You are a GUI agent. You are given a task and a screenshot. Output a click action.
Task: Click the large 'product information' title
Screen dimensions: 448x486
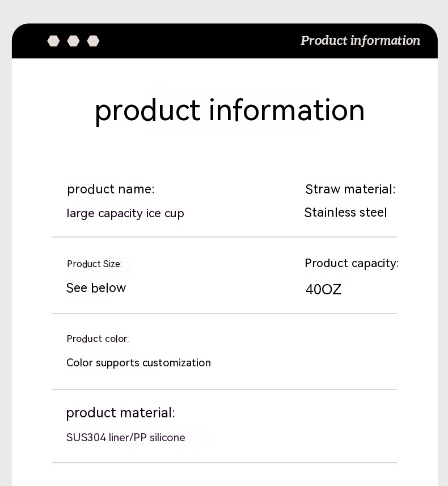coord(229,110)
